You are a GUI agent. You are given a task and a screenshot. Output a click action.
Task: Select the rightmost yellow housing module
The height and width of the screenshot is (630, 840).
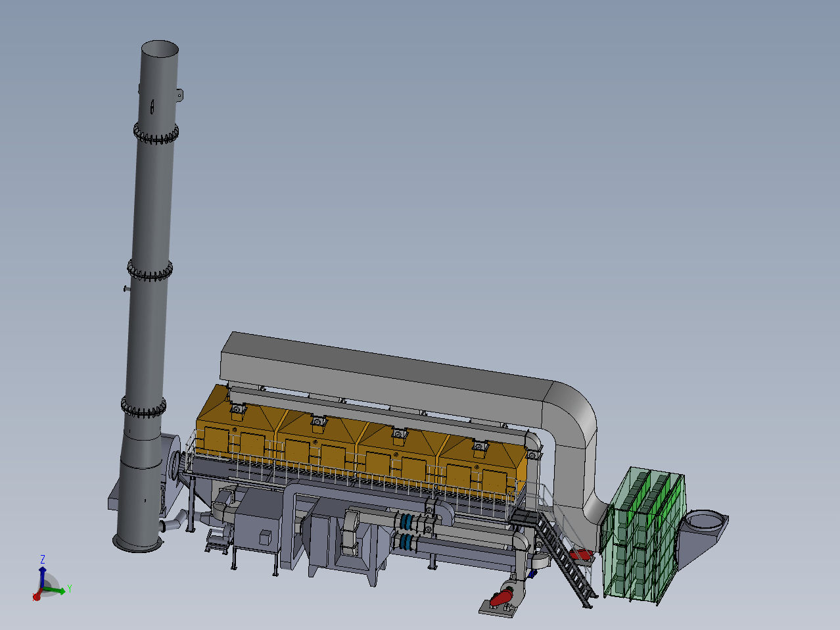coord(484,470)
